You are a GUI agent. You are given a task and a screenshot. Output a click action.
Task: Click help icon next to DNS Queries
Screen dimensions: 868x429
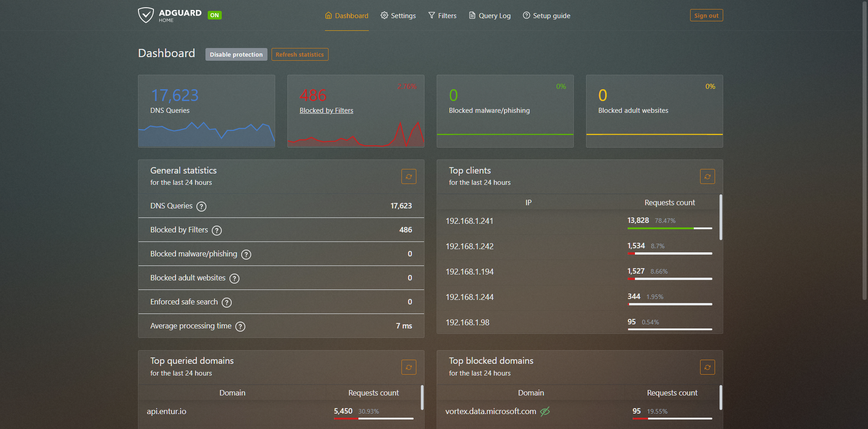click(201, 207)
